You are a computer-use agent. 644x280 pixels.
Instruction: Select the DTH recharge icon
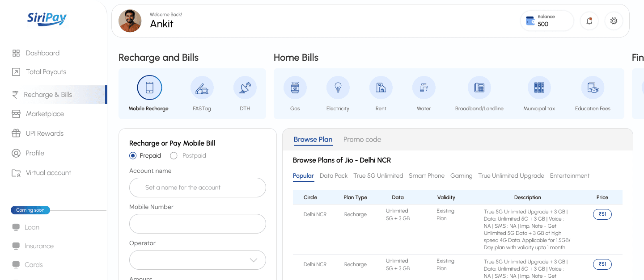pos(245,88)
